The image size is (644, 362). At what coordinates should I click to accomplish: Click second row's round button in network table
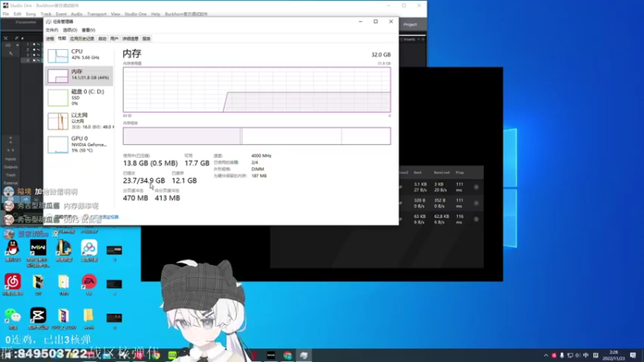point(476,204)
